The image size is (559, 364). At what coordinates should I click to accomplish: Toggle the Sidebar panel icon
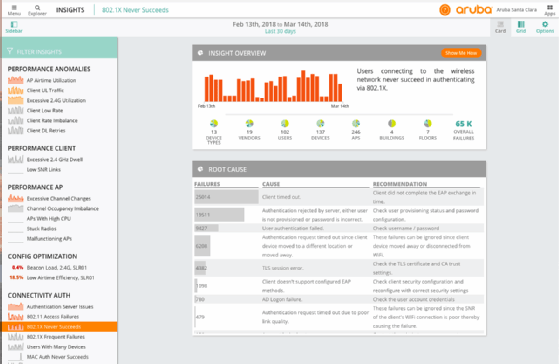tap(14, 24)
